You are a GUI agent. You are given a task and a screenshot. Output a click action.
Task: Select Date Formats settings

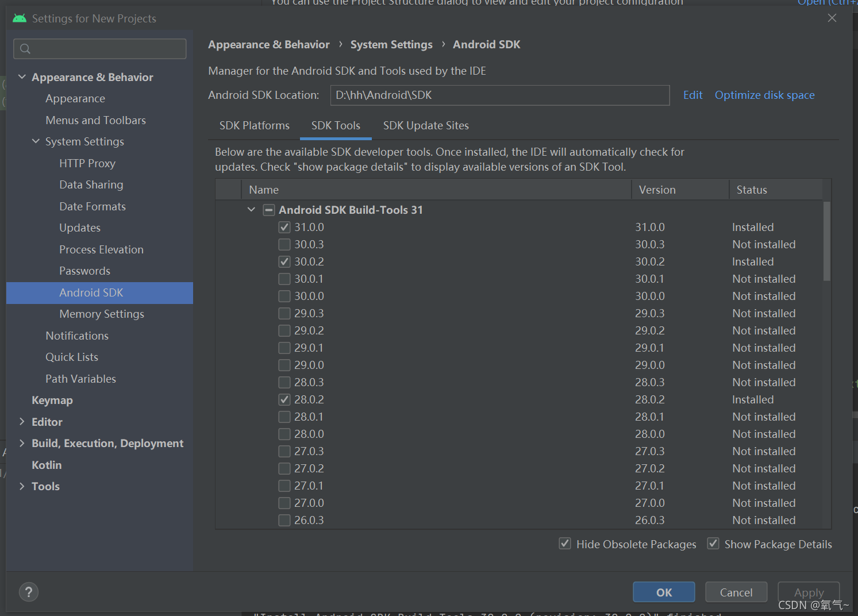point(93,206)
